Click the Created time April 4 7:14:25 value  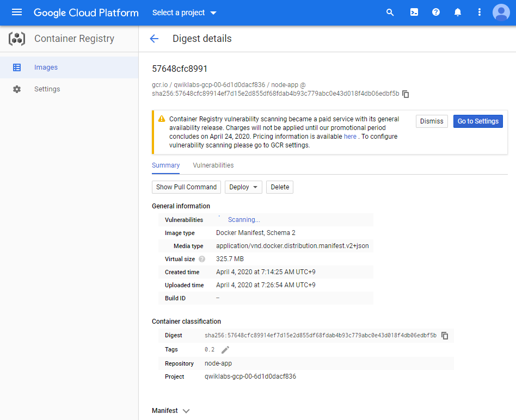pyautogui.click(x=266, y=272)
